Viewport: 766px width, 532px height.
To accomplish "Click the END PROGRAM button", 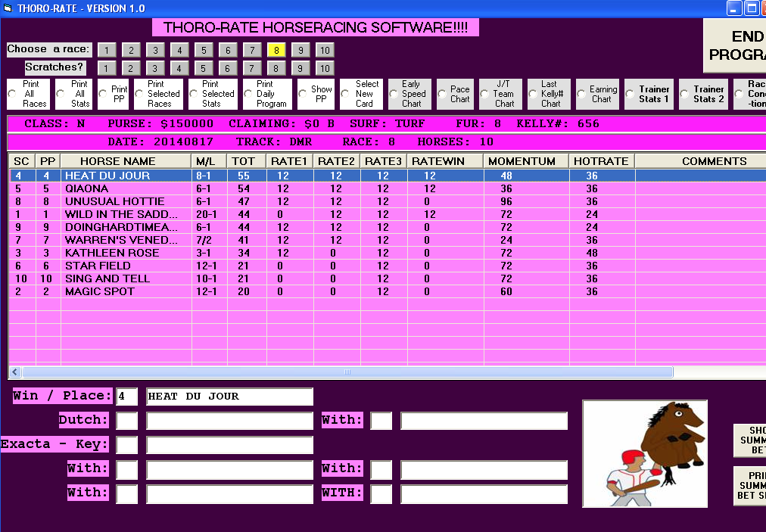I will pos(735,45).
